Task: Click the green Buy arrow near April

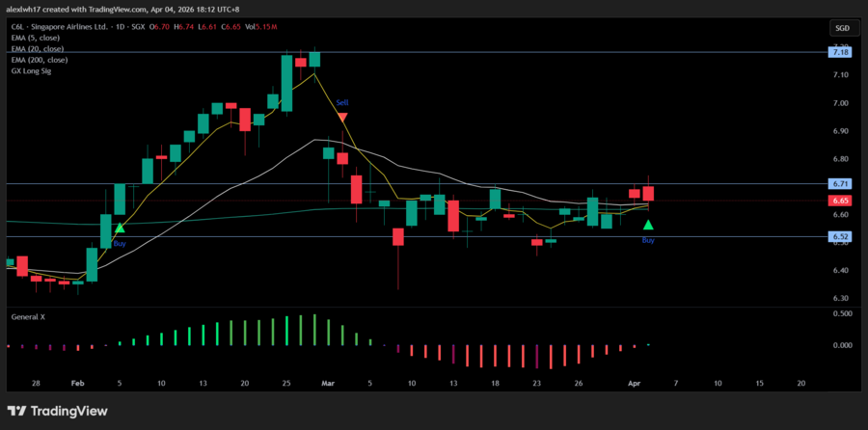Action: (648, 225)
